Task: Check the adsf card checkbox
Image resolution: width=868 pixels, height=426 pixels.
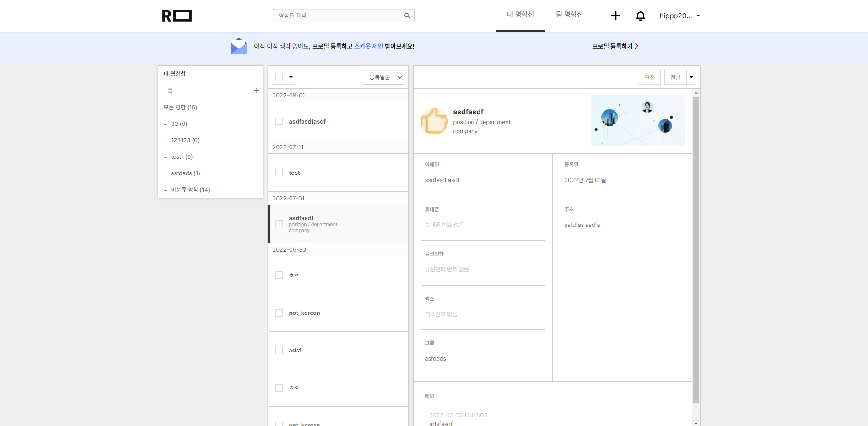Action: [279, 351]
